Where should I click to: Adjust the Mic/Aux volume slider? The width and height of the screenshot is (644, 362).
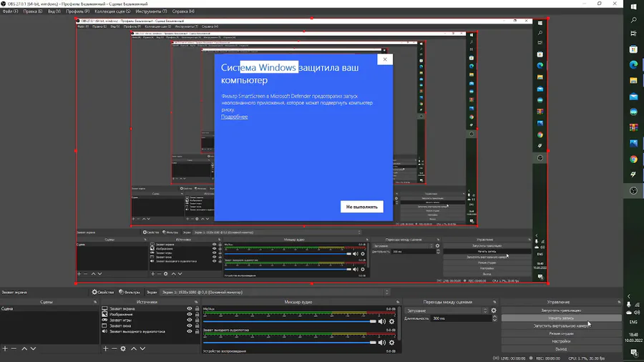pyautogui.click(x=290, y=321)
